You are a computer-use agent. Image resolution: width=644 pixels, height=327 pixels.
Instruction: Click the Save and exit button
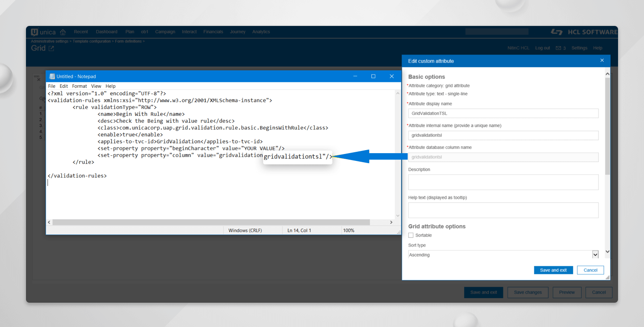[x=553, y=269]
